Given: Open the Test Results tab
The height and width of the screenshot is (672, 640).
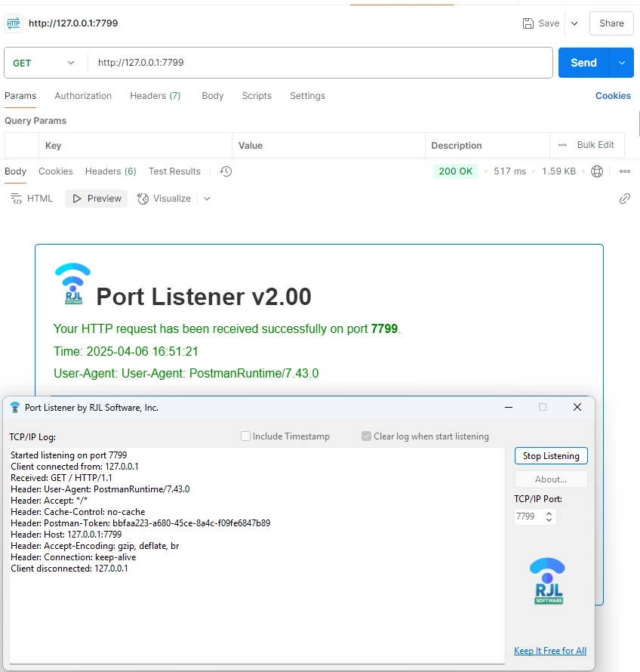Looking at the screenshot, I should click(x=174, y=171).
